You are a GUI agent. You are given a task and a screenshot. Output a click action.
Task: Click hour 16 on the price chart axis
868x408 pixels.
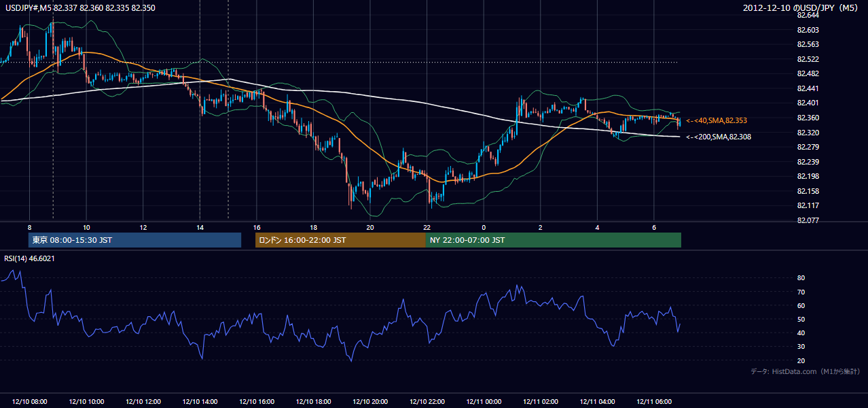click(257, 227)
